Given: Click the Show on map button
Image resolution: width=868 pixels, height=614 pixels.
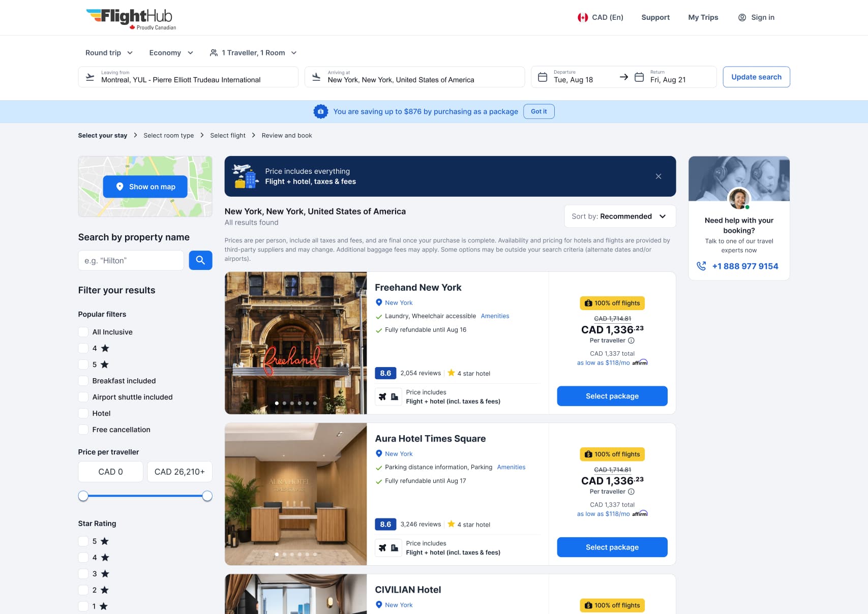Looking at the screenshot, I should 145,187.
